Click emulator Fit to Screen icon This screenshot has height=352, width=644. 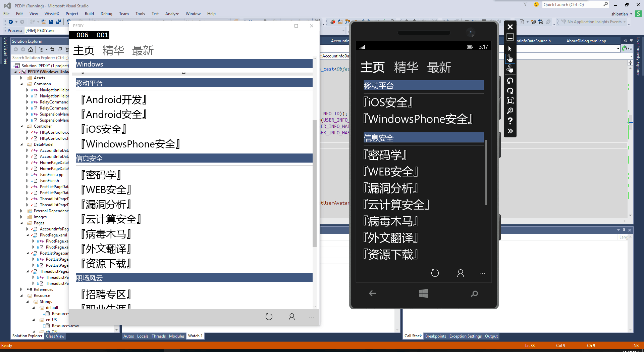pyautogui.click(x=510, y=101)
